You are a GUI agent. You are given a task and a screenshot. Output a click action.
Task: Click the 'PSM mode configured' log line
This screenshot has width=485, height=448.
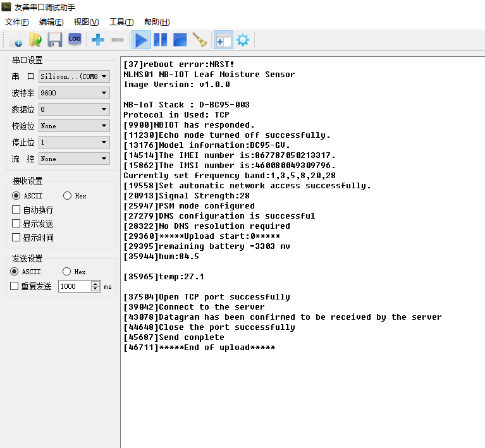point(189,205)
